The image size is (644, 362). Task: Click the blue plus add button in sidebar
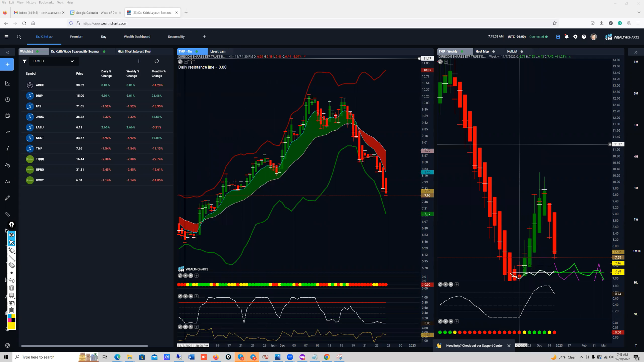(7, 64)
